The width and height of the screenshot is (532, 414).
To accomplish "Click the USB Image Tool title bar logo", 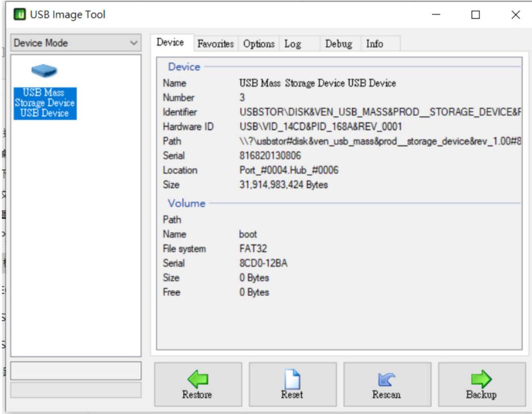I will pos(20,15).
